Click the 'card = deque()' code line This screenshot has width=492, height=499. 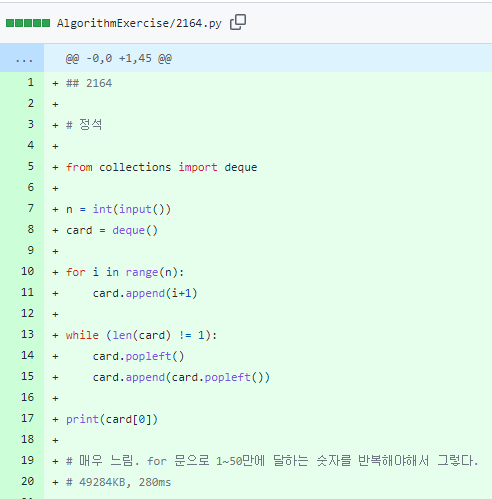coord(112,230)
